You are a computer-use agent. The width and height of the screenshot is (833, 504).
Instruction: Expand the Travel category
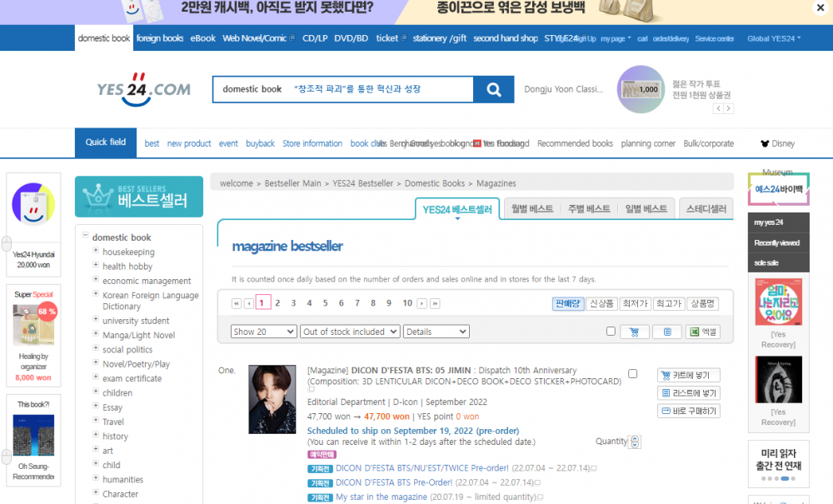click(96, 420)
